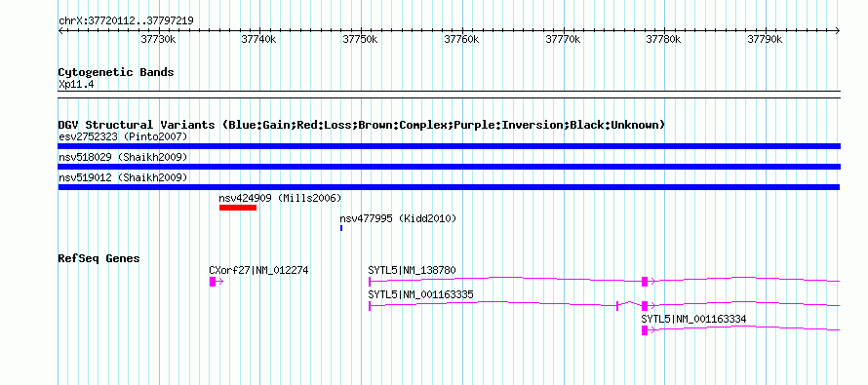This screenshot has width=868, height=385.
Task: Click the SYTL5 NM_001163335 transcript start exon
Action: pyautogui.click(x=370, y=306)
